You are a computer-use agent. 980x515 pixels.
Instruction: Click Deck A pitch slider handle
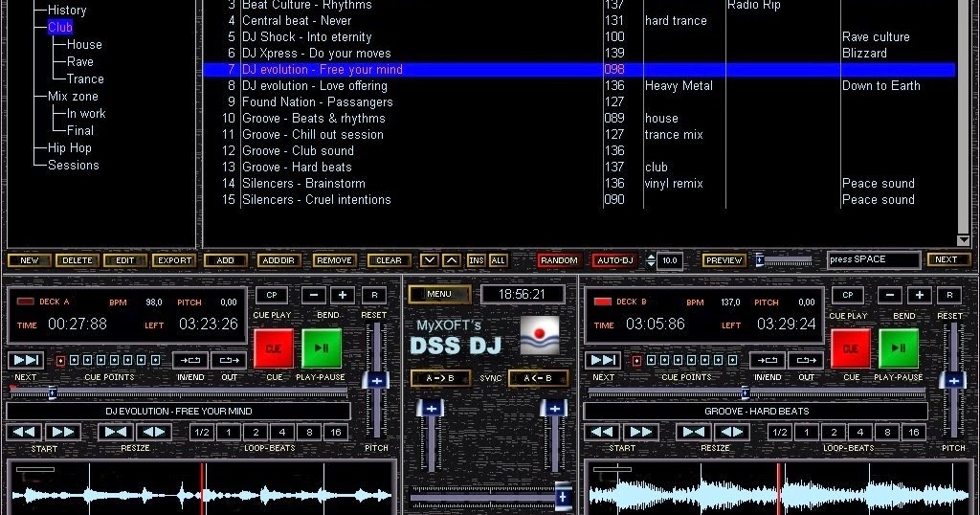coord(375,380)
